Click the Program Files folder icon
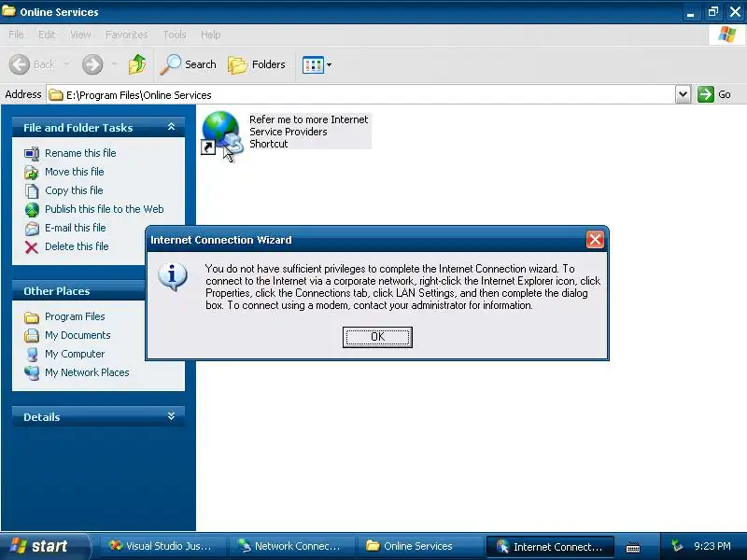Image resolution: width=747 pixels, height=560 pixels. (32, 317)
